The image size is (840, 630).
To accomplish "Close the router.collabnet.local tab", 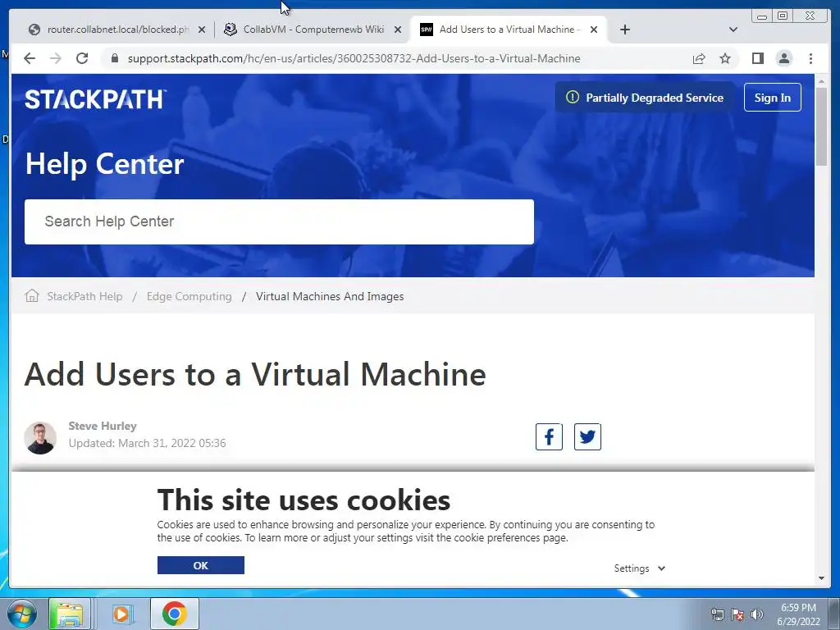I will pos(202,30).
